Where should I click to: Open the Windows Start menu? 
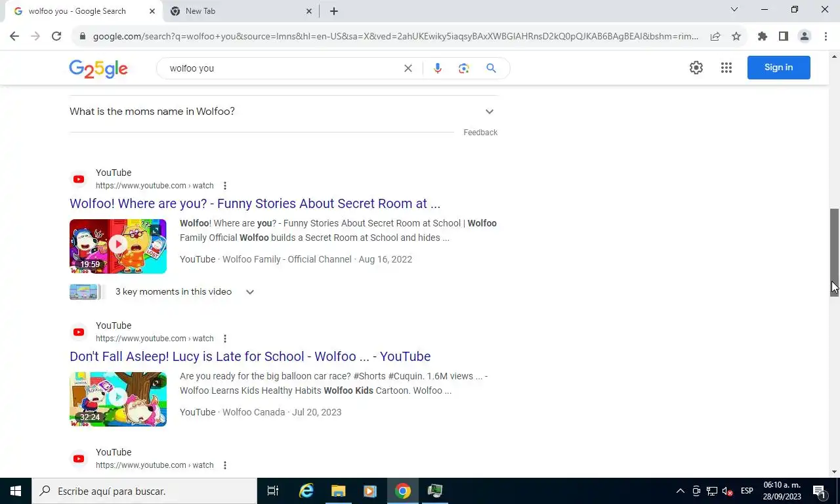16,491
